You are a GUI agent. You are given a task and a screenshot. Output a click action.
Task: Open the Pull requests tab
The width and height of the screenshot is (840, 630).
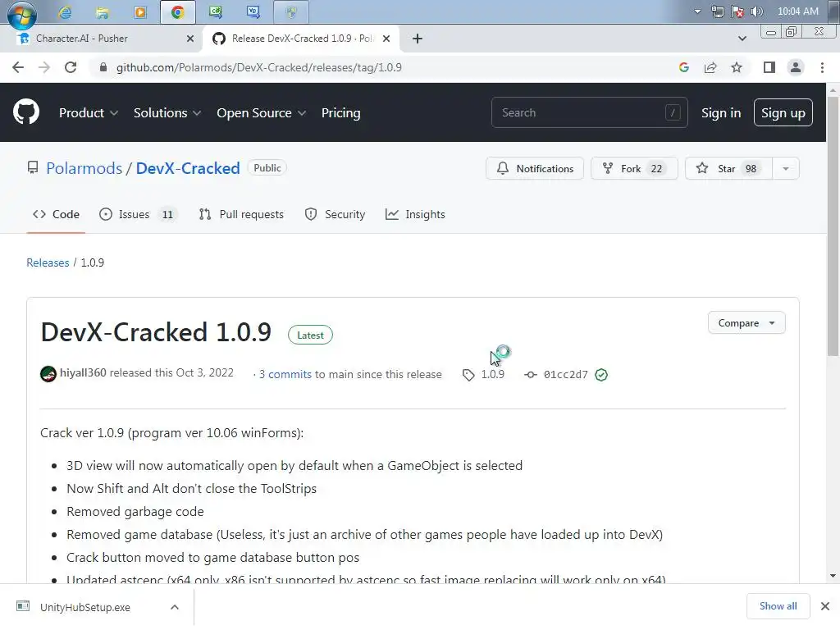(241, 214)
